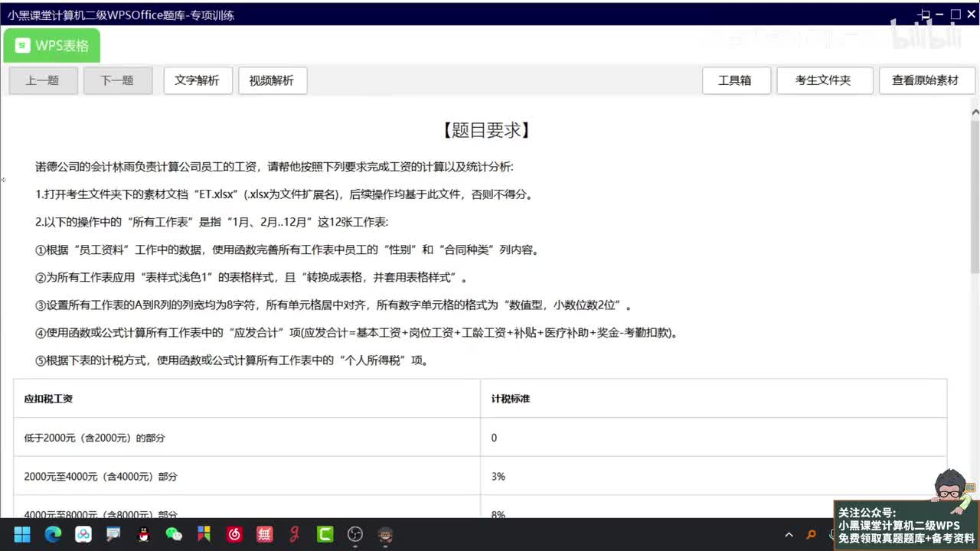
Task: Open the cartoon avatar taskbar app
Action: (x=385, y=534)
